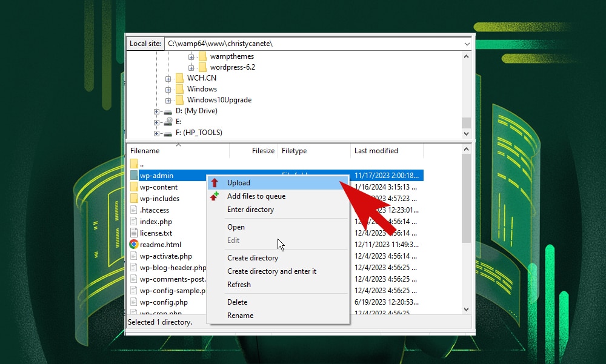Click Create directory and enter it
Viewport: 606px width, 364px height.
(x=271, y=271)
